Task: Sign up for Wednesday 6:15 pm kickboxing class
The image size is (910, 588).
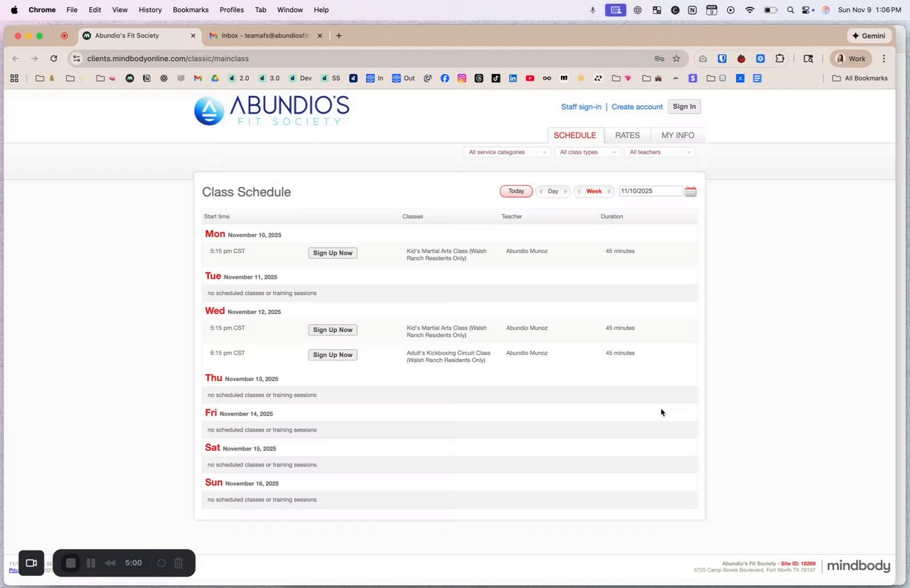Action: click(x=333, y=355)
